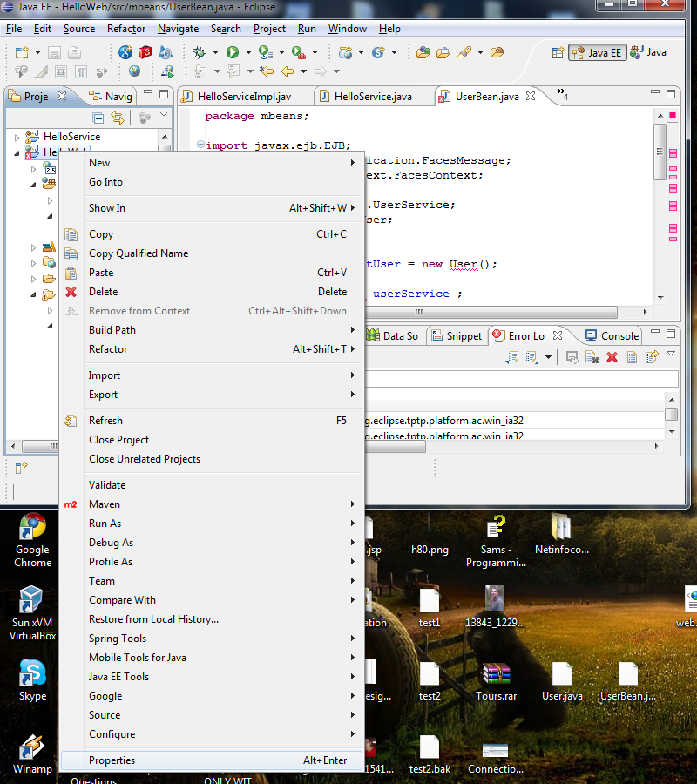Close the UserBean.java editor tab
Image resolution: width=697 pixels, height=784 pixels.
coord(531,96)
